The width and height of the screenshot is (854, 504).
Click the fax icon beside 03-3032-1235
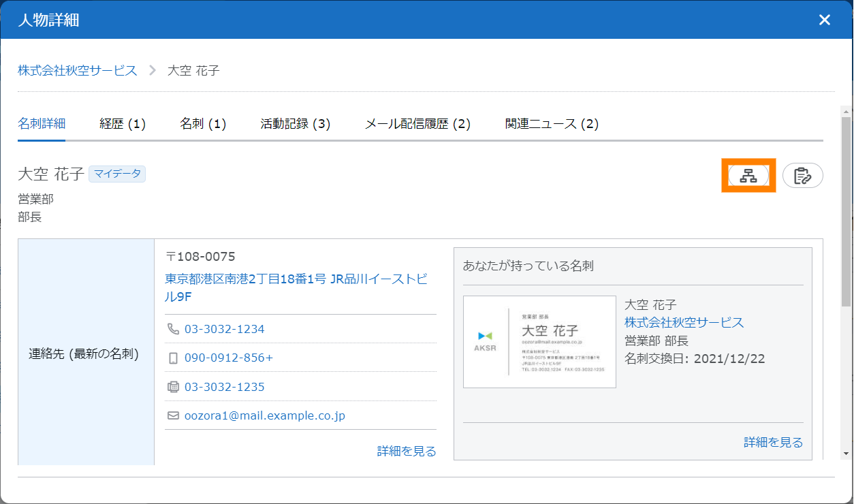point(173,387)
